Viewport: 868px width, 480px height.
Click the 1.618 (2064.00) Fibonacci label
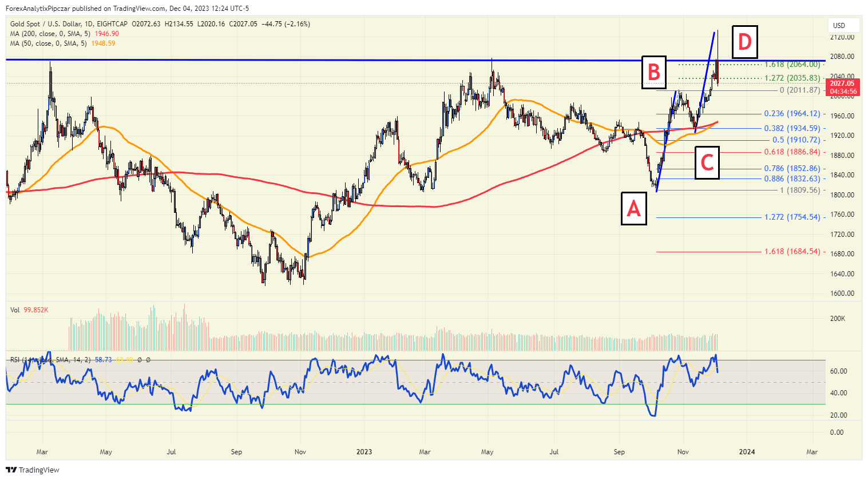click(792, 65)
